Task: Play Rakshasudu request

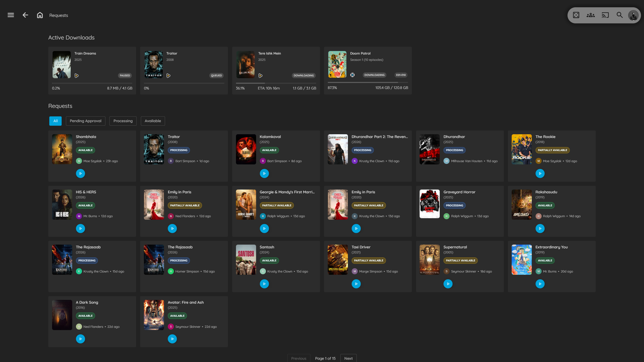Action: pos(540,229)
